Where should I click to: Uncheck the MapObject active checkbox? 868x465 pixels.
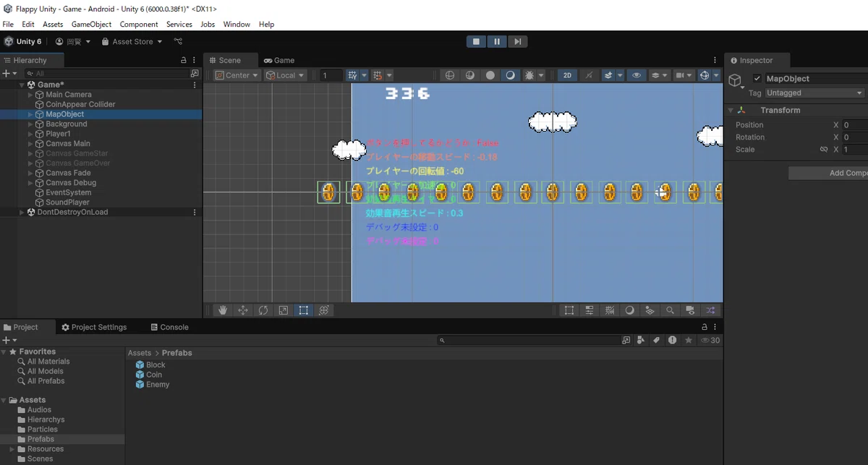click(757, 78)
